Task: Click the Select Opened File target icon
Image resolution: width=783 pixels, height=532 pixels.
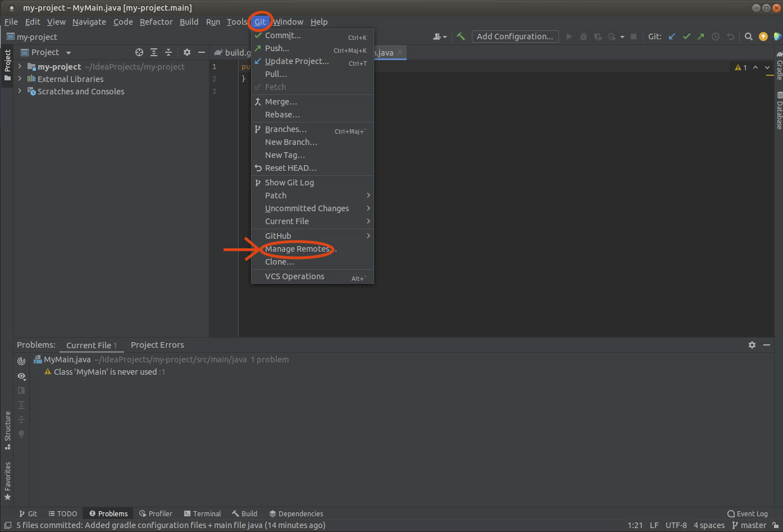Action: (x=139, y=52)
